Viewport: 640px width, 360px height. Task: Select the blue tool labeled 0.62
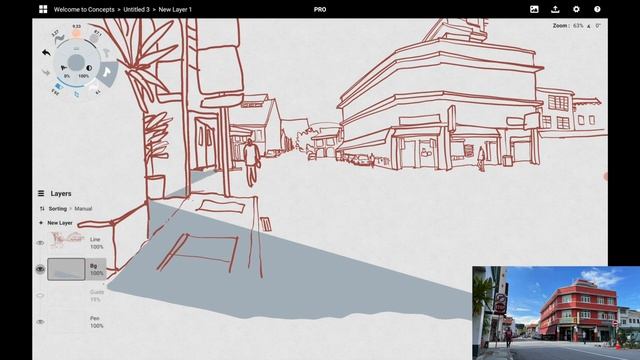tap(58, 87)
